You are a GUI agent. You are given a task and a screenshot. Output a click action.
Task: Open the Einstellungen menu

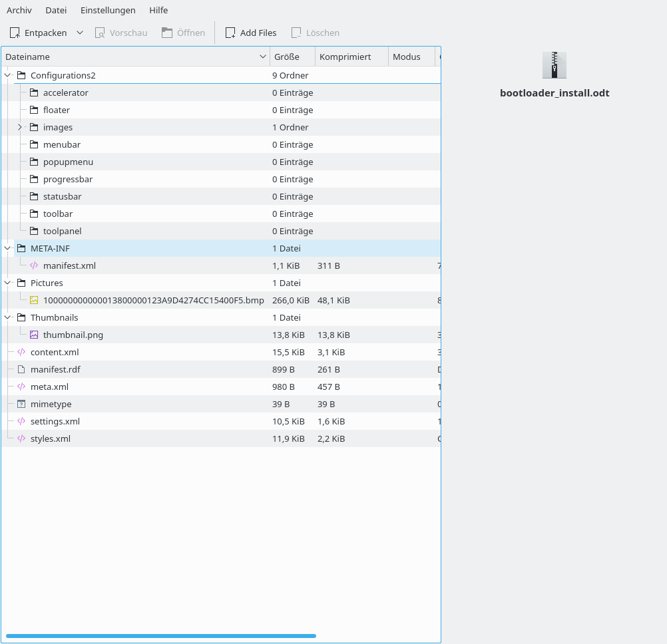(108, 10)
